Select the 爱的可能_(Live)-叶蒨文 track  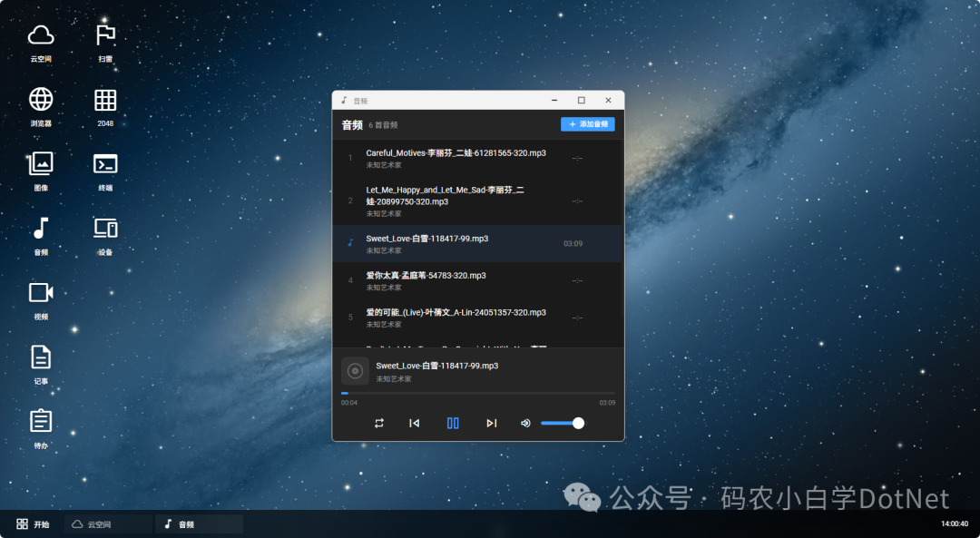click(x=478, y=318)
